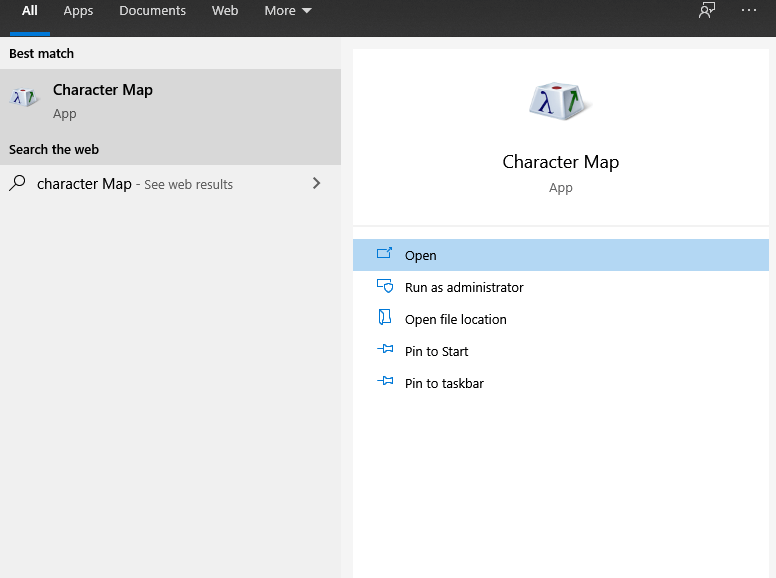
Task: Click the magnifier icon beside the web search suggestion
Action: (17, 183)
